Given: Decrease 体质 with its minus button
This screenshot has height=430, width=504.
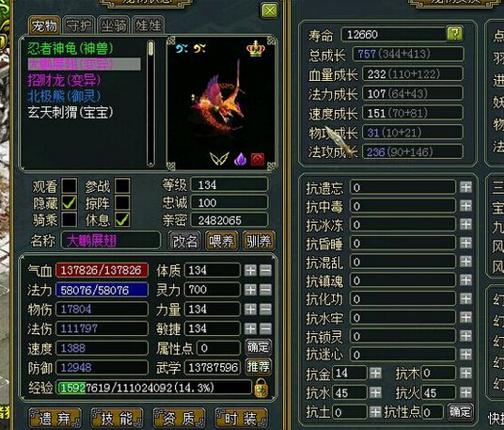Looking at the screenshot, I should (265, 270).
